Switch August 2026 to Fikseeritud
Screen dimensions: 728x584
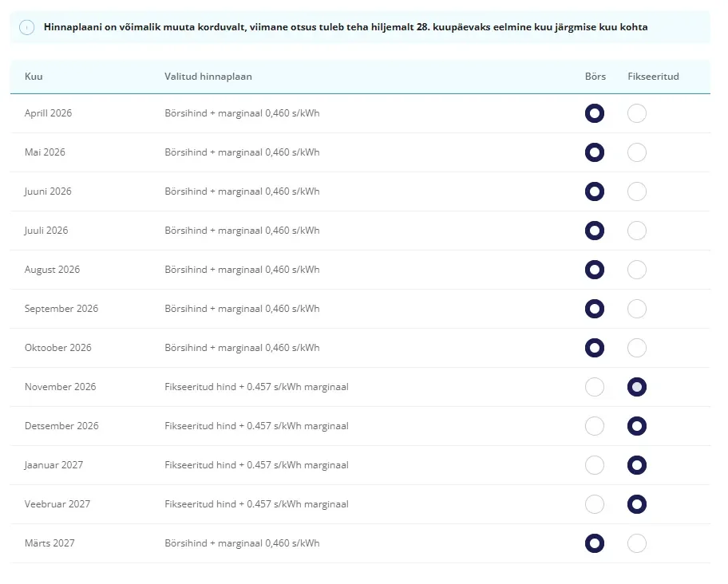coord(636,270)
